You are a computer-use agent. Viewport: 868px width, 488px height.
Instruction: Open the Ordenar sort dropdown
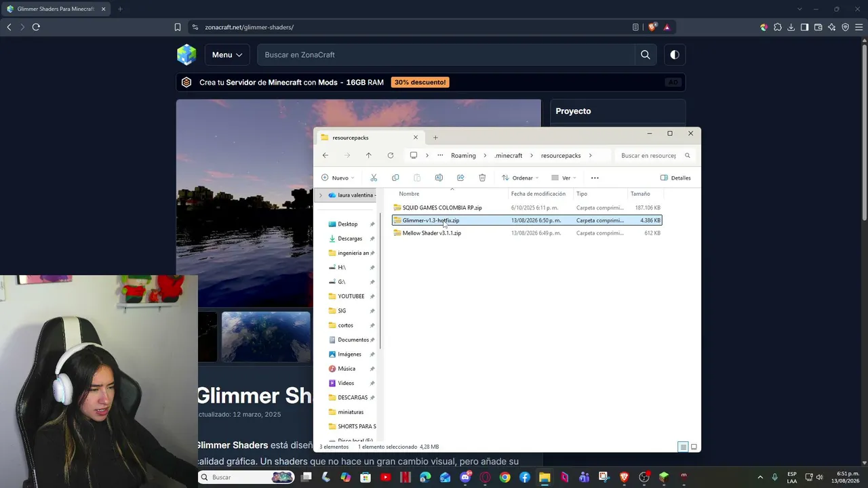coord(520,178)
